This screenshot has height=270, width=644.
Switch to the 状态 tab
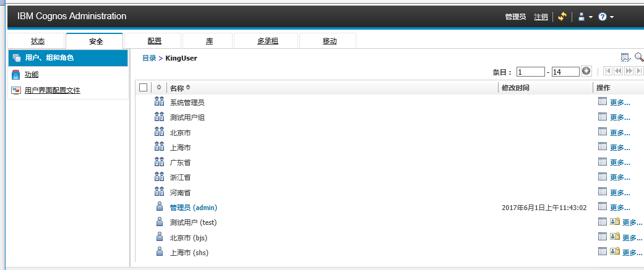(37, 41)
